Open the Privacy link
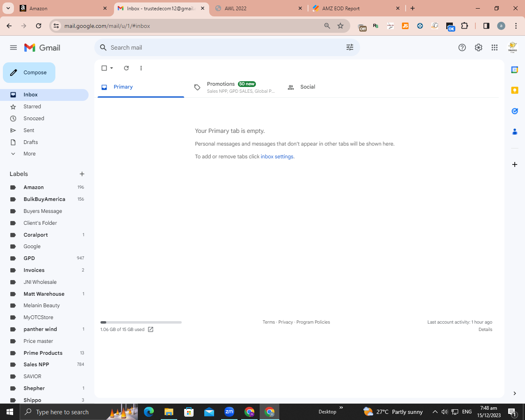 (285, 322)
